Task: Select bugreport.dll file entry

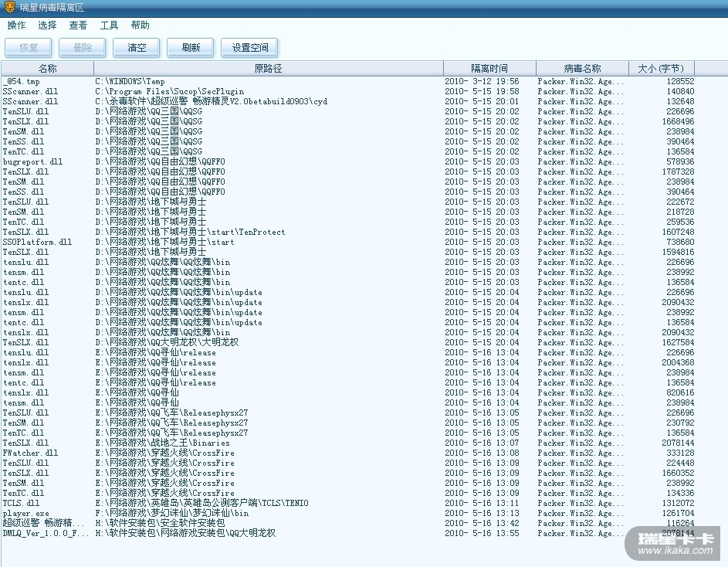Action: [x=32, y=161]
